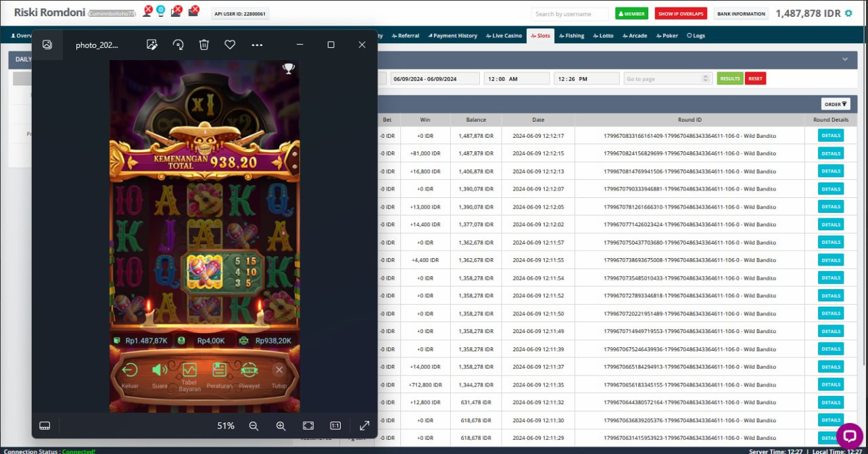Click the 12:00 AM start time field
The height and width of the screenshot is (454, 868).
click(516, 78)
